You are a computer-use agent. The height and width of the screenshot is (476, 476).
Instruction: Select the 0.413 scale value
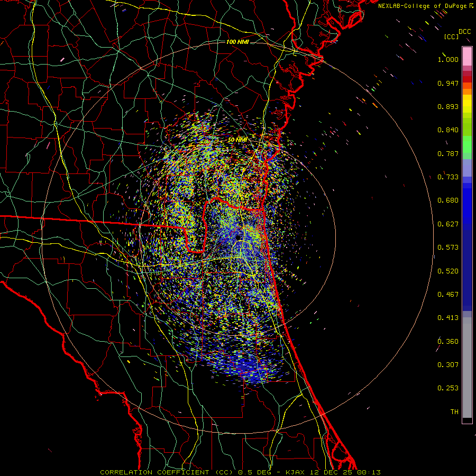tap(448, 318)
